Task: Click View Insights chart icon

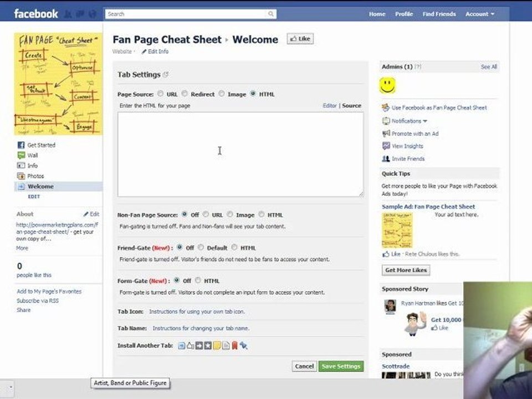Action: (x=386, y=146)
